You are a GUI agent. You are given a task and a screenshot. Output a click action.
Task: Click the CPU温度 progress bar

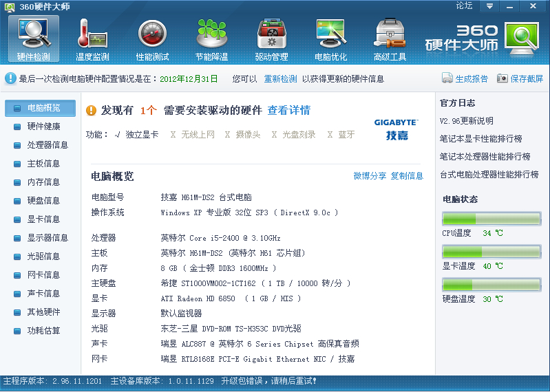tap(491, 219)
